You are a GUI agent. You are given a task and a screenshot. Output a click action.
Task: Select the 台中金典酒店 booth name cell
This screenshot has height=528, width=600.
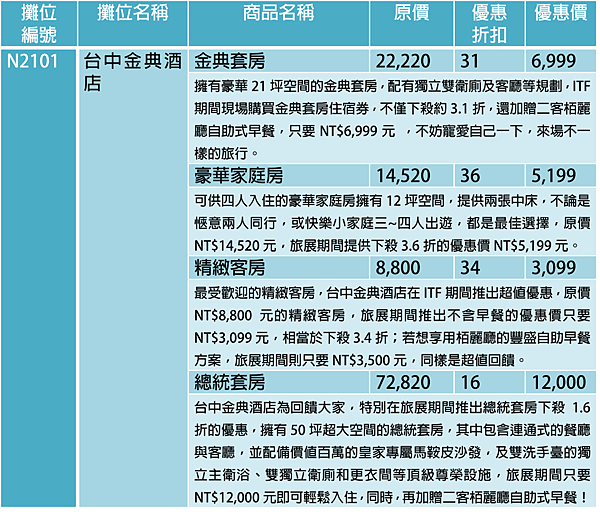click(133, 278)
